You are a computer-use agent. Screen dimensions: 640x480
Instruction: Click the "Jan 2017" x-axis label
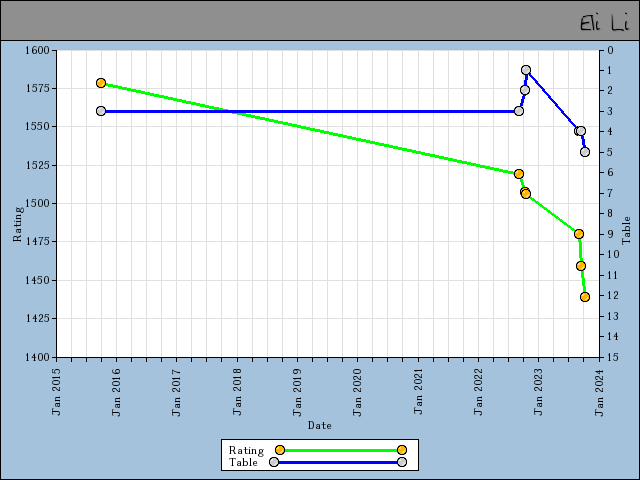(176, 392)
